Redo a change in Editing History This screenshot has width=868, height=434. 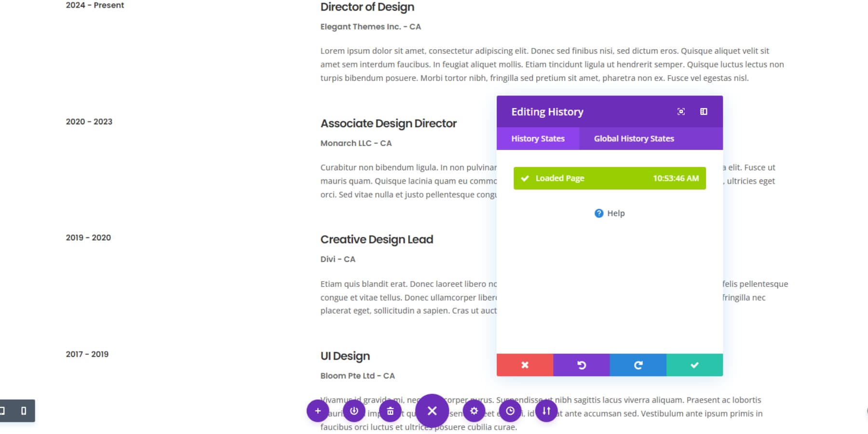click(637, 365)
